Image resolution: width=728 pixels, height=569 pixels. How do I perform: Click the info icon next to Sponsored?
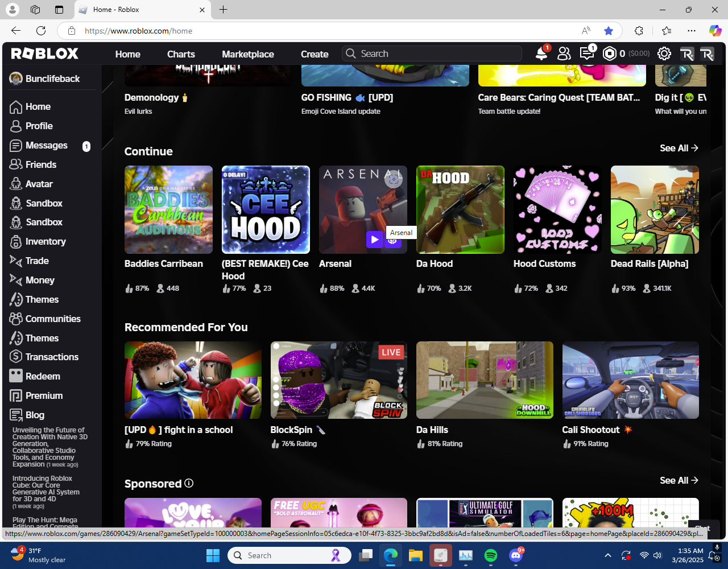[x=189, y=483]
